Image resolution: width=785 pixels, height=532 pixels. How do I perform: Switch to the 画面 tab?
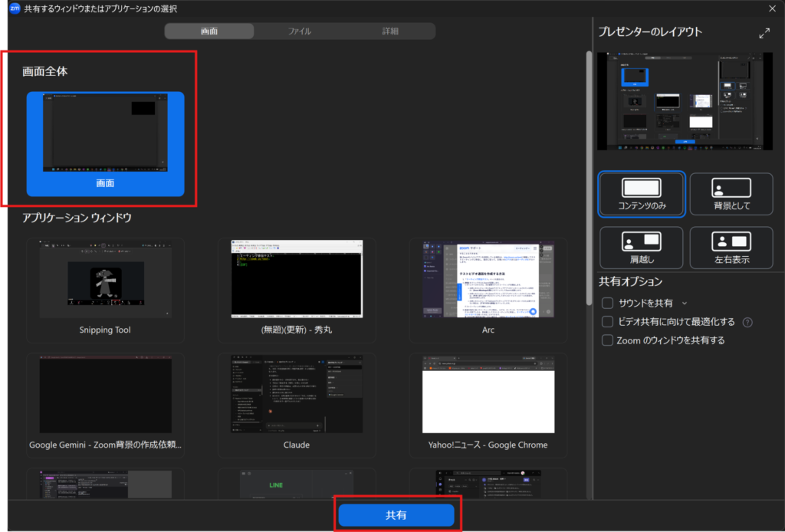point(209,31)
